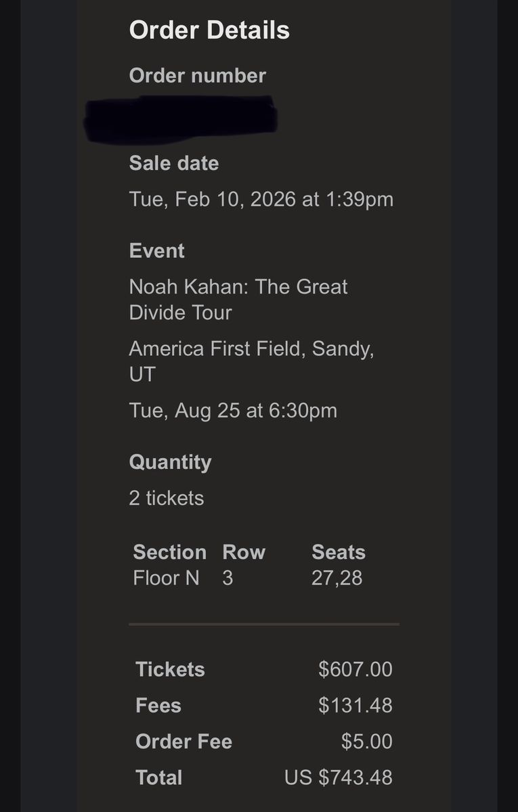518x812 pixels.
Task: Click the Row column header
Action: [x=244, y=552]
